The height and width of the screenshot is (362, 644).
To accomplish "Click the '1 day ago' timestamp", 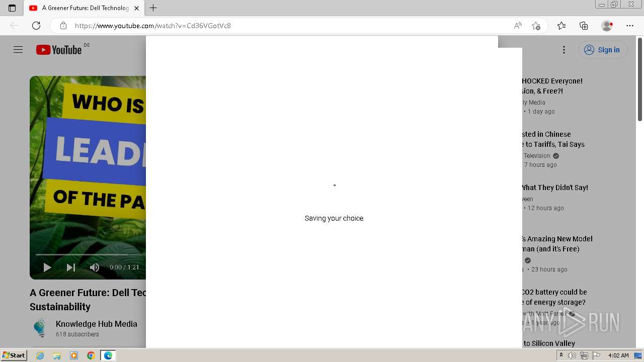I will 541,112.
